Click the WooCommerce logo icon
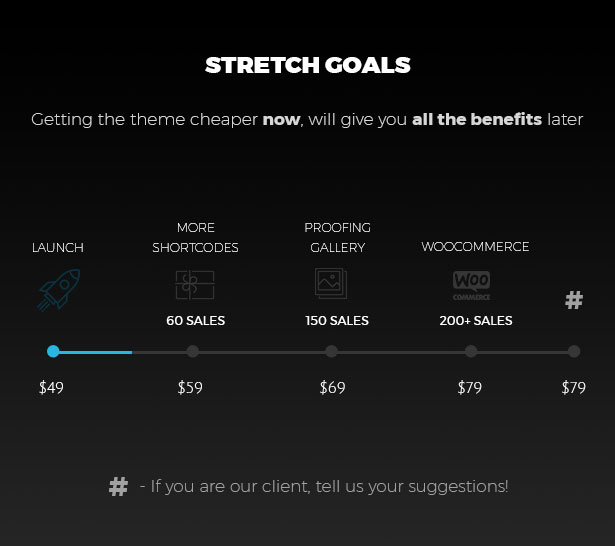 (x=471, y=285)
